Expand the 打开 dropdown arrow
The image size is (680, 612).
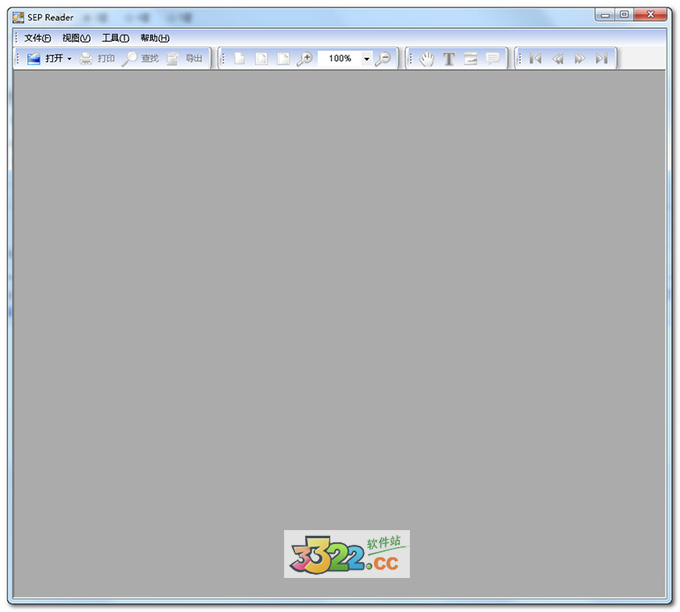pos(69,59)
